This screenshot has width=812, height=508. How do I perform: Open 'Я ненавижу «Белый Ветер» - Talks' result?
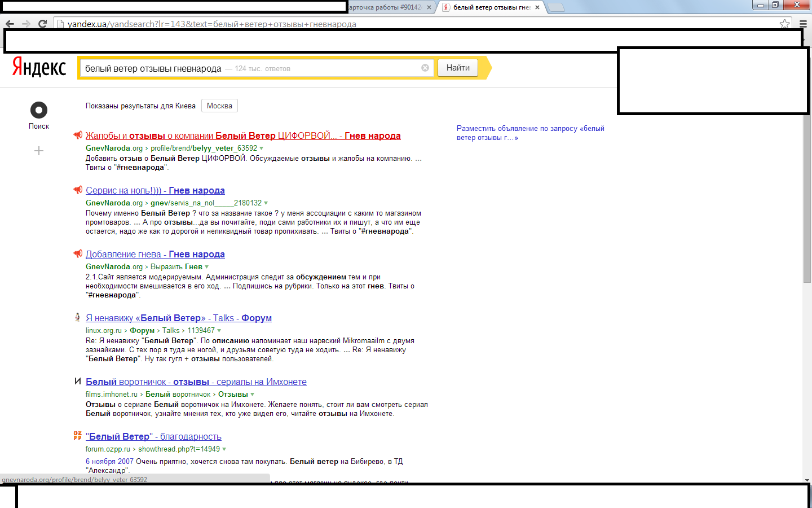(x=179, y=318)
